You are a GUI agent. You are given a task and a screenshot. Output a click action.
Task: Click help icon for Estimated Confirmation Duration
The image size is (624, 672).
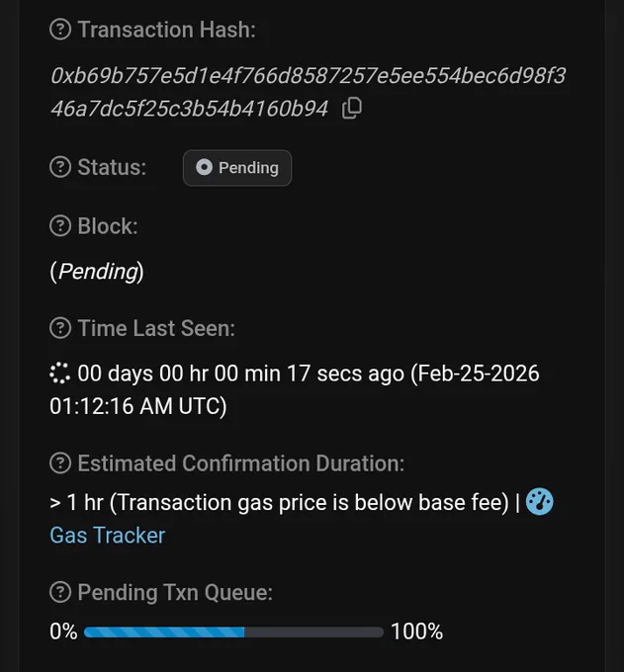point(60,463)
